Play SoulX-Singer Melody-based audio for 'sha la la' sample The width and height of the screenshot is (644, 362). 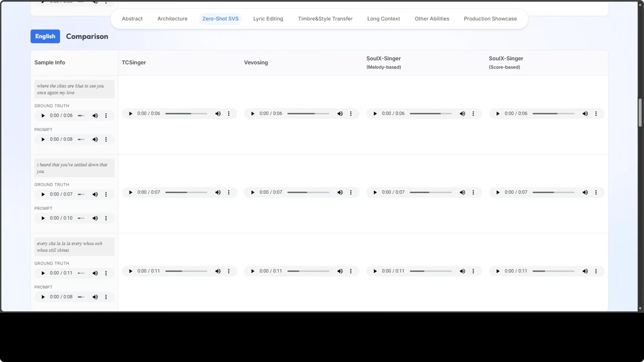(x=375, y=271)
